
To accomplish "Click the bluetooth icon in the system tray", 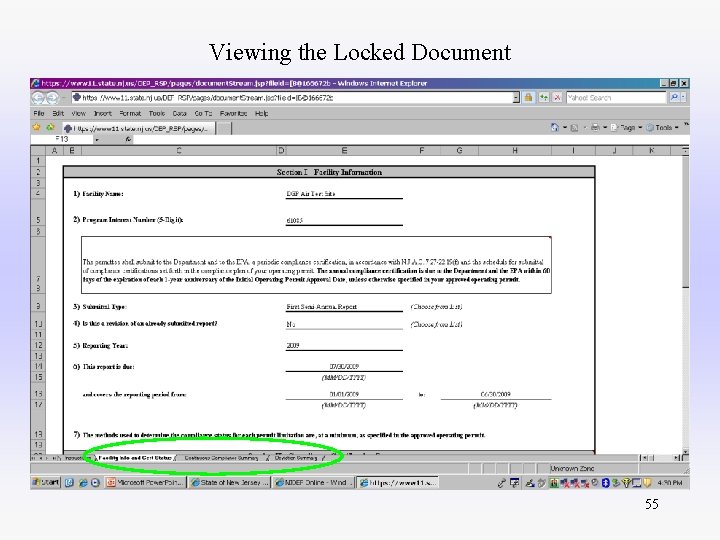I will pyautogui.click(x=605, y=483).
